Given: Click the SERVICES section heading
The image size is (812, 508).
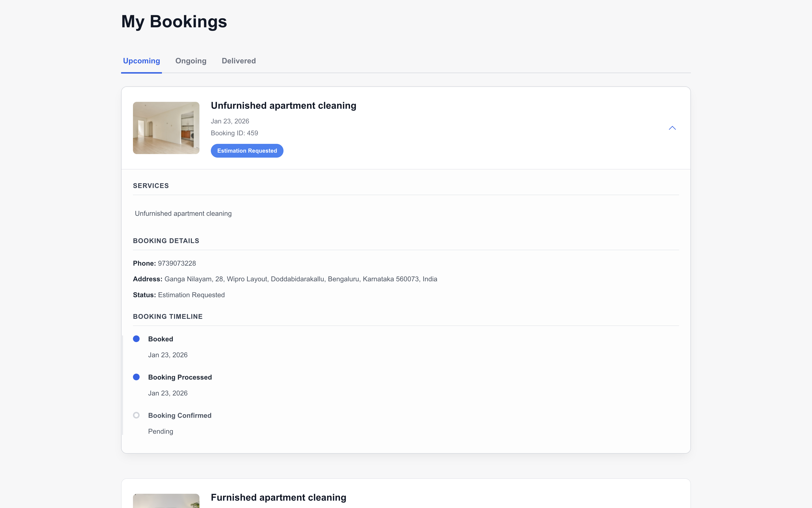Looking at the screenshot, I should click(x=151, y=186).
